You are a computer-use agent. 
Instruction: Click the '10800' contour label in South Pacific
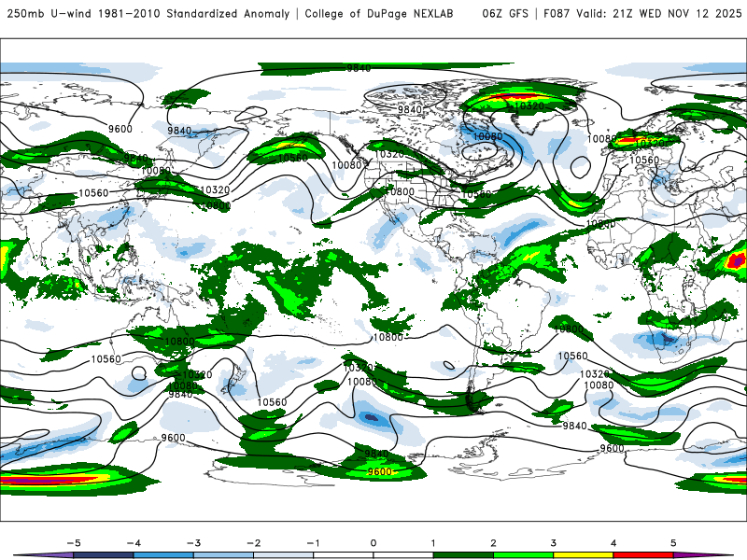[388, 337]
